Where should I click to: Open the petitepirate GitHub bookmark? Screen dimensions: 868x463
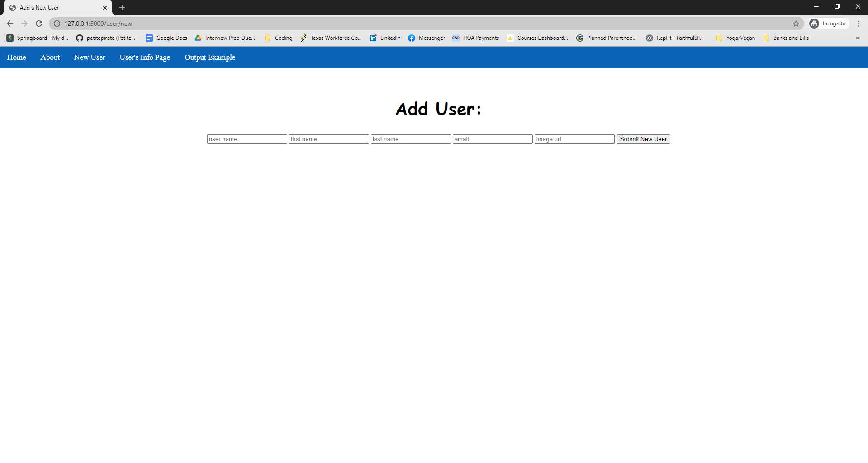coord(106,38)
